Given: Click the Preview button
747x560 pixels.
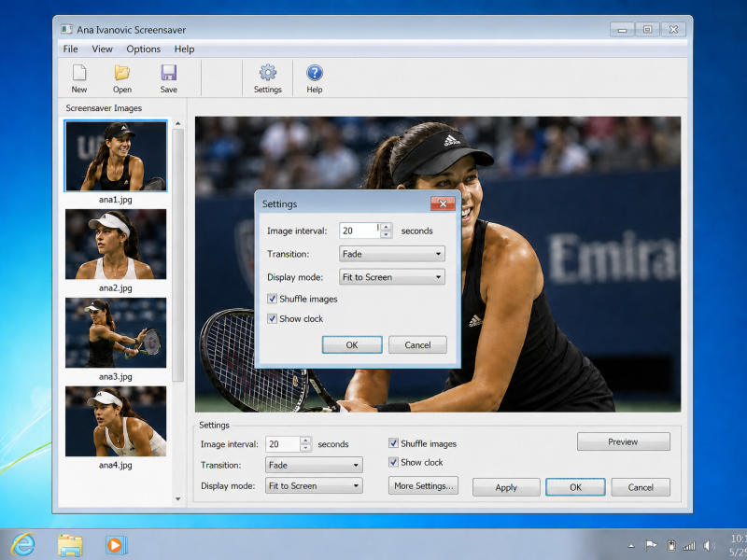Looking at the screenshot, I should point(623,441).
